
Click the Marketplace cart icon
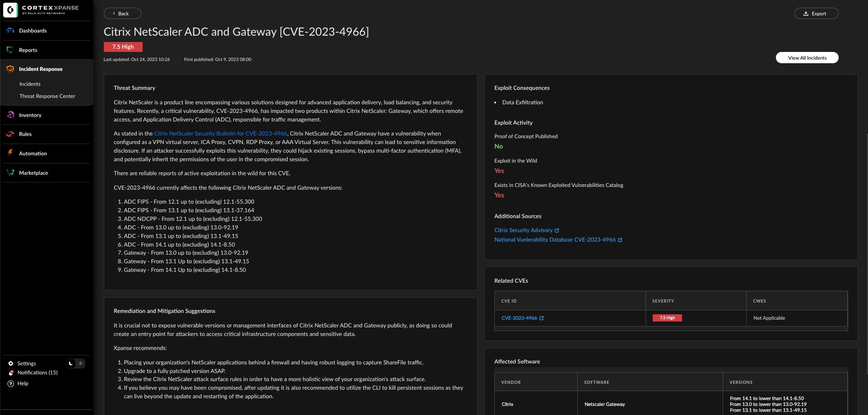coord(10,173)
